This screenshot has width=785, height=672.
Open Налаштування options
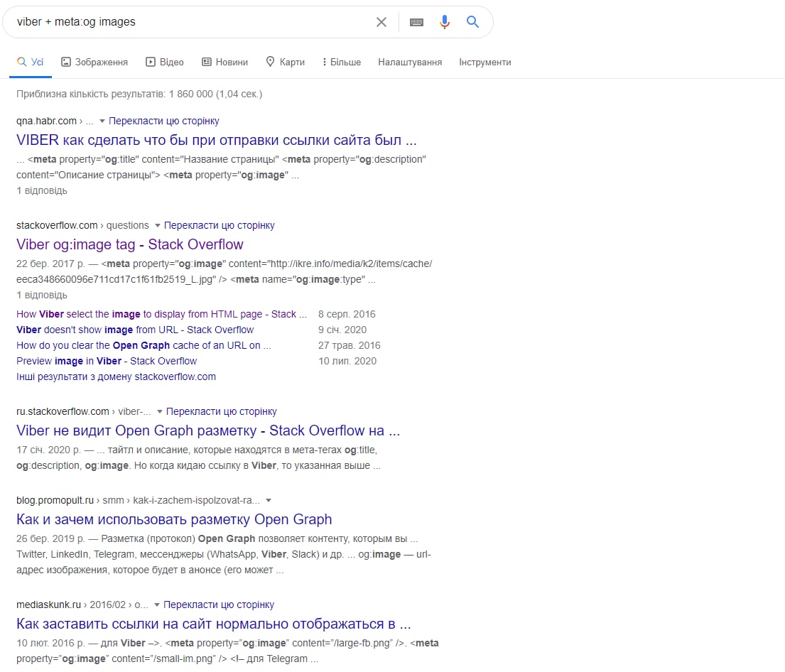tap(410, 62)
